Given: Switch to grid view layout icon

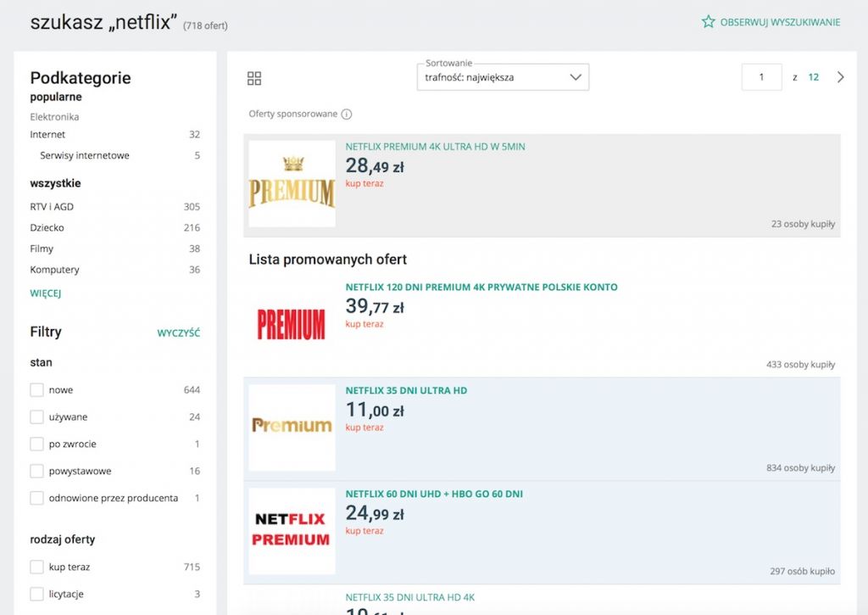Looking at the screenshot, I should 254,78.
